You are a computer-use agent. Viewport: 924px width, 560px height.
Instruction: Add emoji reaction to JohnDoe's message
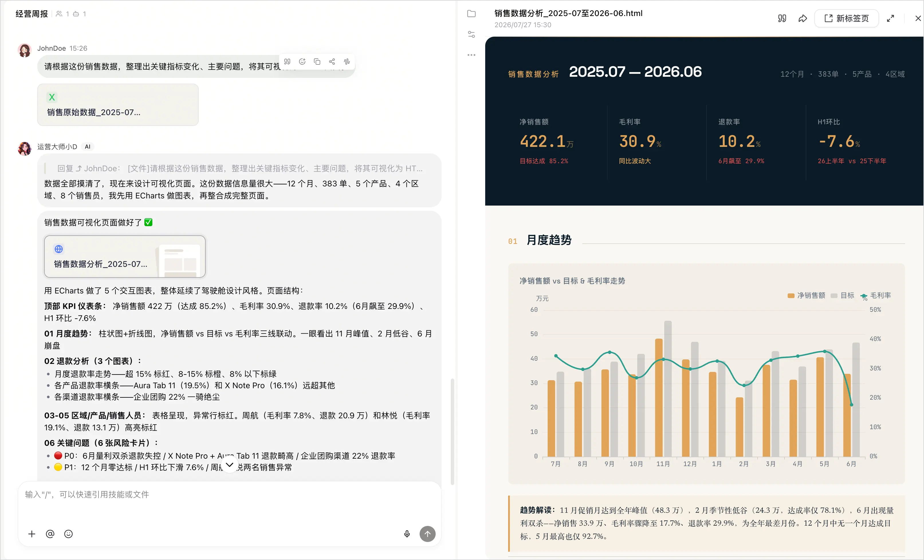(x=302, y=62)
